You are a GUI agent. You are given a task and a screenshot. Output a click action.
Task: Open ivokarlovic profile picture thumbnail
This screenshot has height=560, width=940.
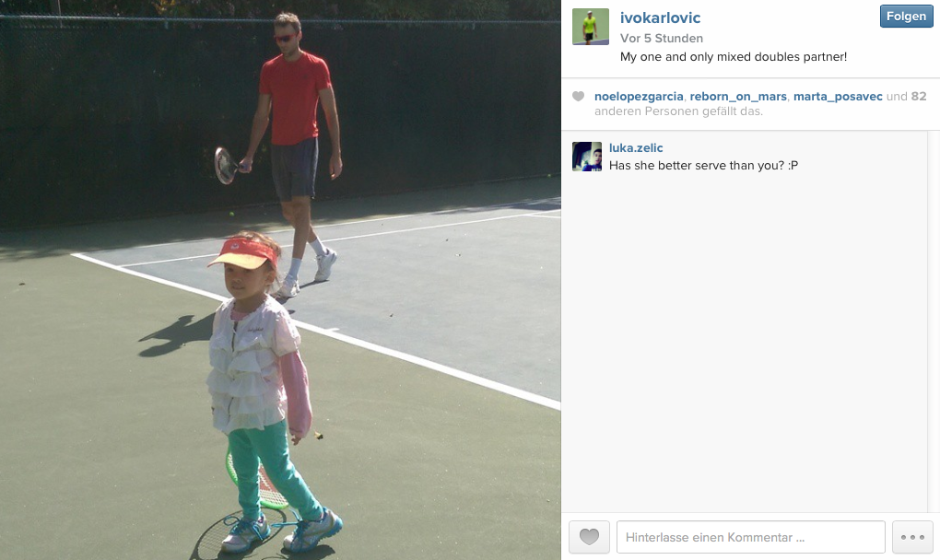coord(591,27)
